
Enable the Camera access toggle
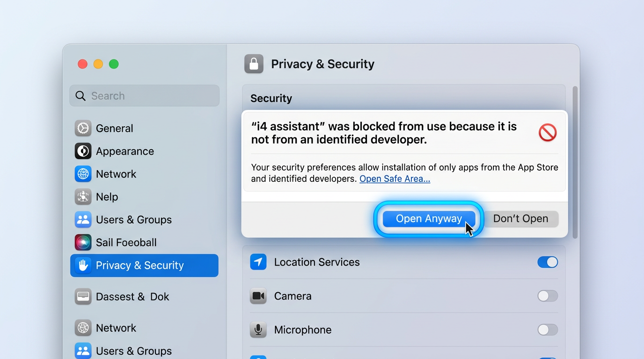547,296
